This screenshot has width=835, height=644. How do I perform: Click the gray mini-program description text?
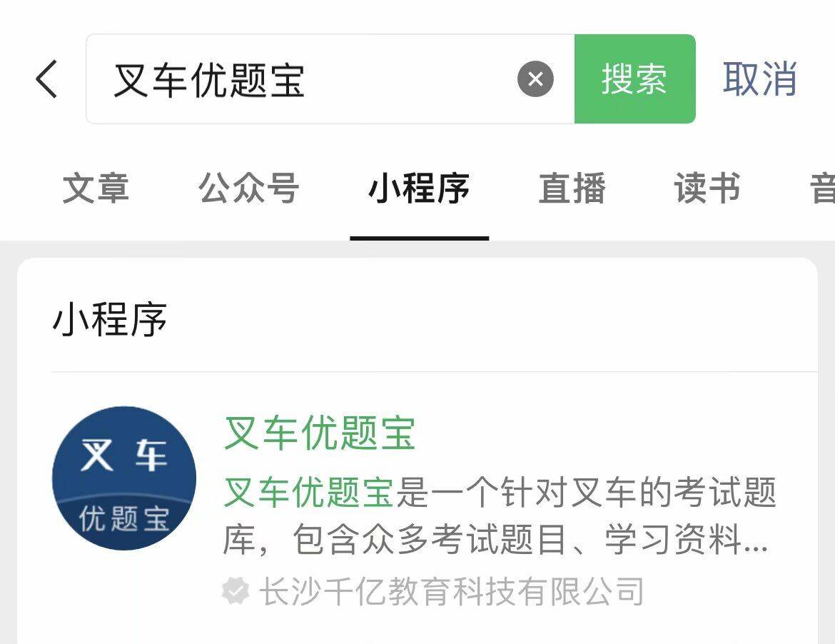pos(500,515)
